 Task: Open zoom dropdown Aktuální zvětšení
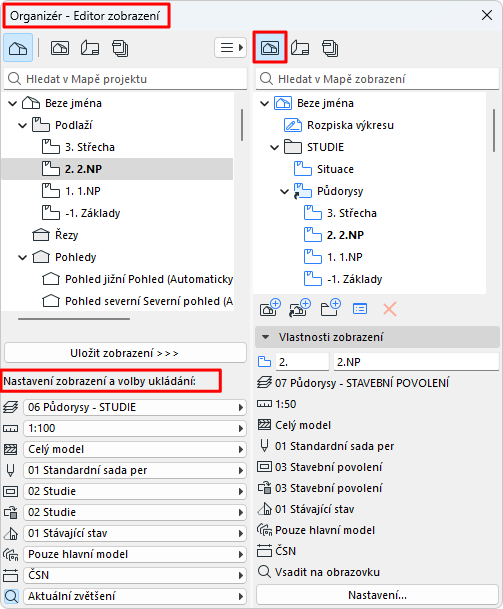click(135, 596)
